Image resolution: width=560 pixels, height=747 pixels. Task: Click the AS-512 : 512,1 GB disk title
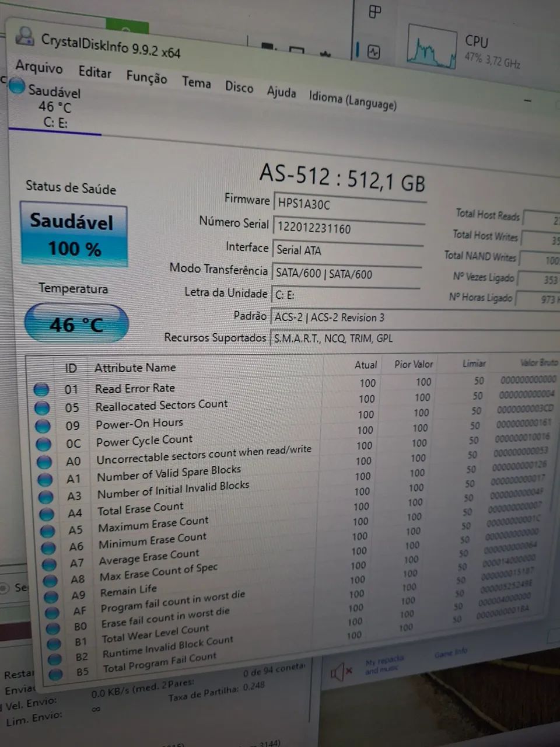pos(342,177)
